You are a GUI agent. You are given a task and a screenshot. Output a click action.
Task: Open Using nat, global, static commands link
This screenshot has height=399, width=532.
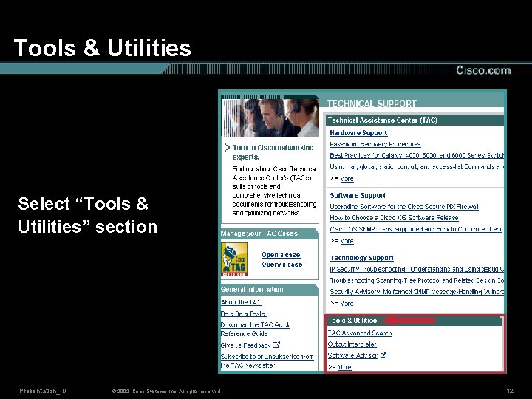417,166
